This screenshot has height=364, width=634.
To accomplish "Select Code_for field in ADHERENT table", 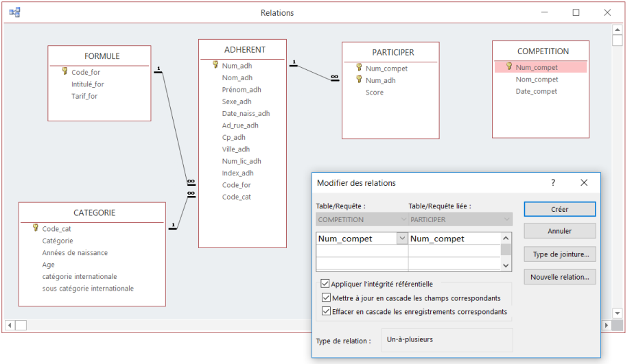I will tap(237, 185).
